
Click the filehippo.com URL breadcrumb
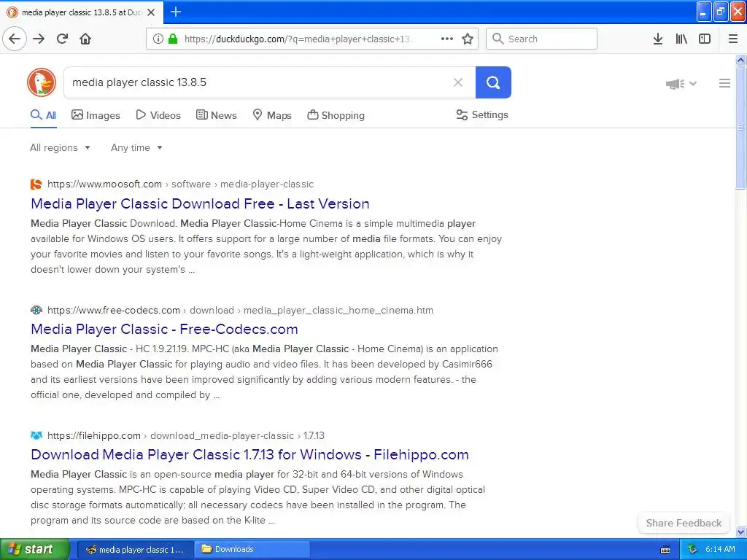186,436
